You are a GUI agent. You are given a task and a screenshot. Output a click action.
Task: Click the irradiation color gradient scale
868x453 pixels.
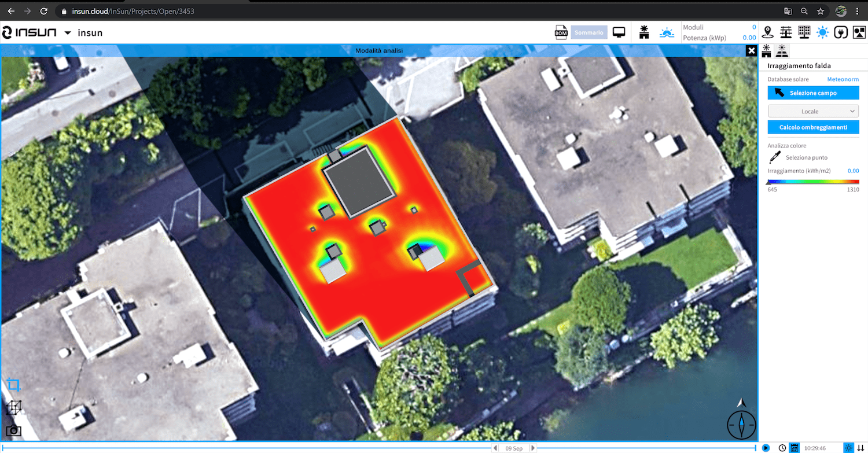813,182
